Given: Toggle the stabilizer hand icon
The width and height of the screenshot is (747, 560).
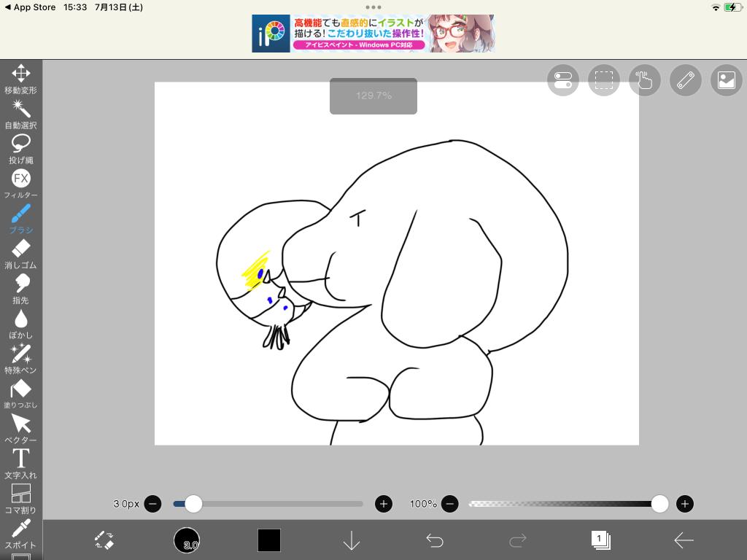Looking at the screenshot, I should point(644,80).
